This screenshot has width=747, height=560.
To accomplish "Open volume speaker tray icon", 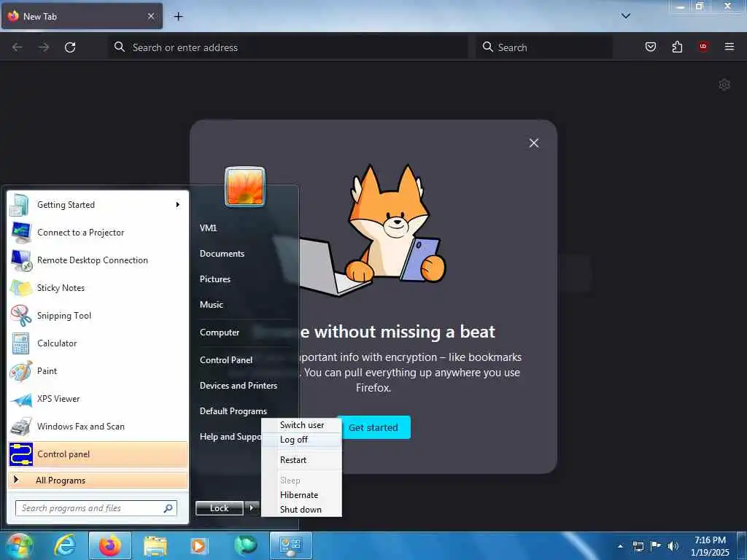I will coord(673,546).
